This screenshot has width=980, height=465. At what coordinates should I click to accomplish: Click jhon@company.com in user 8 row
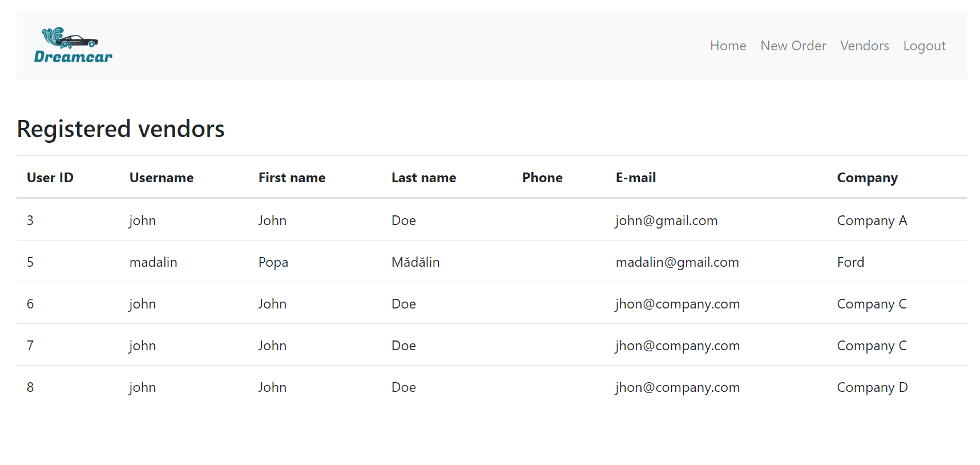(677, 387)
